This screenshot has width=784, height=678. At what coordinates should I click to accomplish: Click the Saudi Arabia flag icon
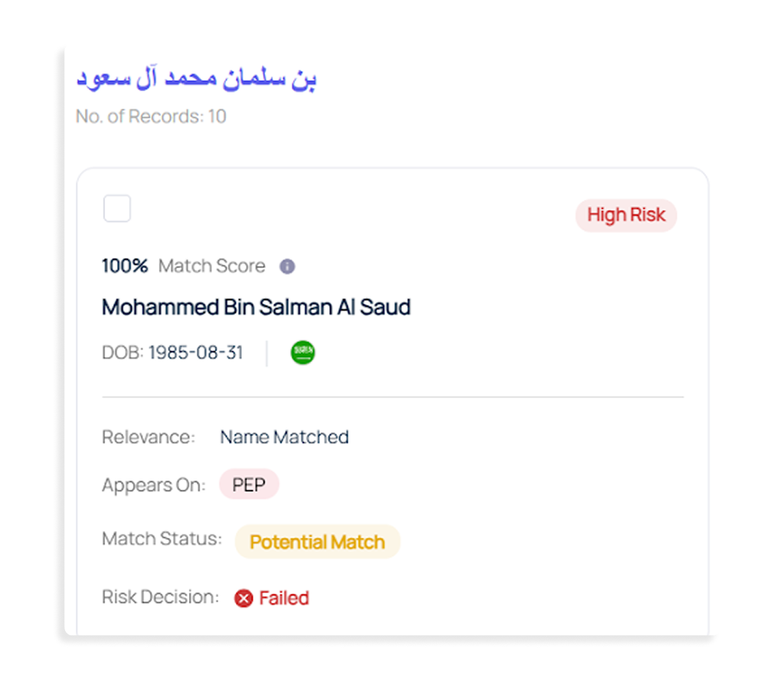point(302,353)
